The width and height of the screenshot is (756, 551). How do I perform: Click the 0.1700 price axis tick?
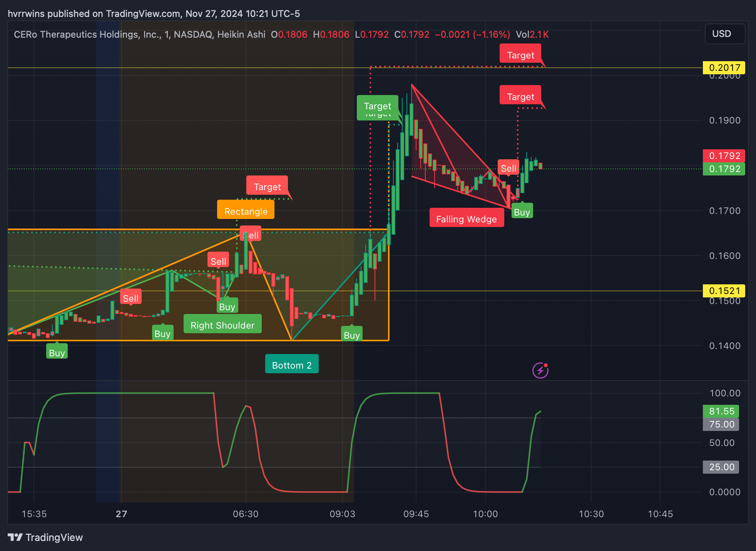click(725, 211)
